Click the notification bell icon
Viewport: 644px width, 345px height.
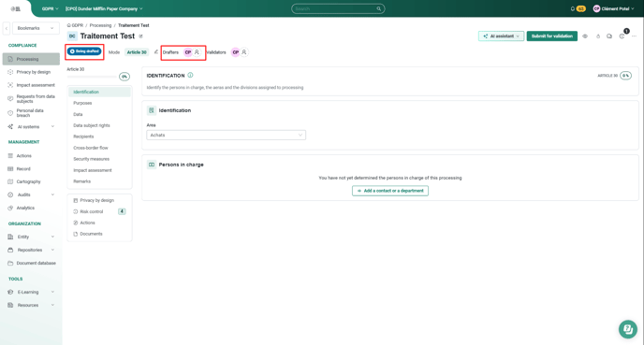click(573, 8)
